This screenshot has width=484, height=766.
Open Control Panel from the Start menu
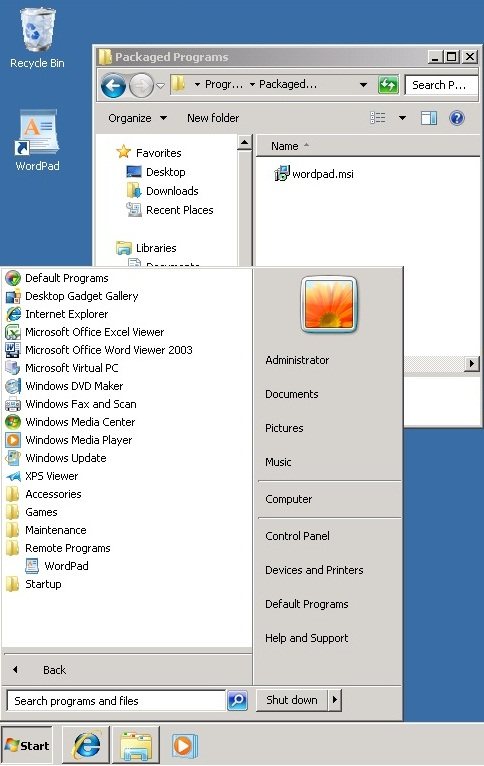297,536
